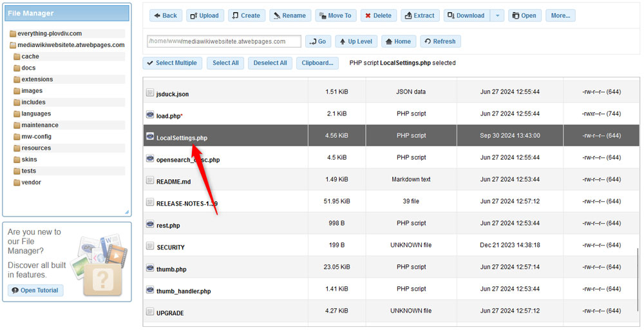Focus the directory path input field
Image resolution: width=644 pixels, height=330 pixels.
pyautogui.click(x=224, y=41)
